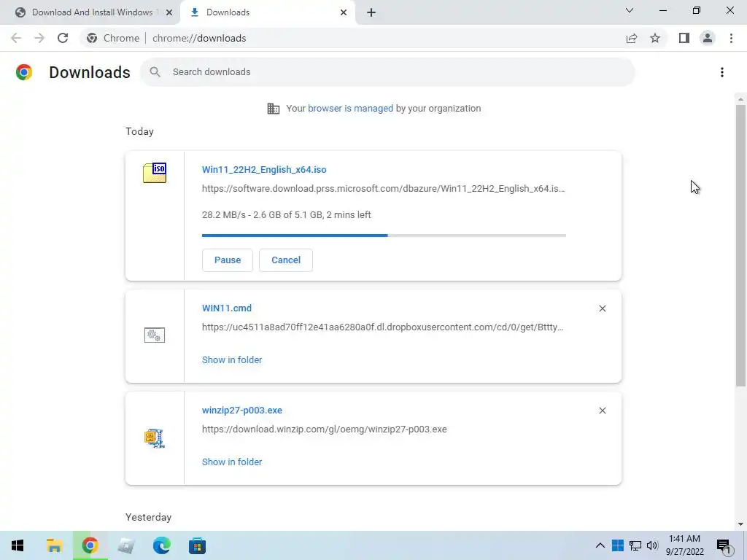
Task: Click the ISO download progress bar
Action: [x=384, y=236]
